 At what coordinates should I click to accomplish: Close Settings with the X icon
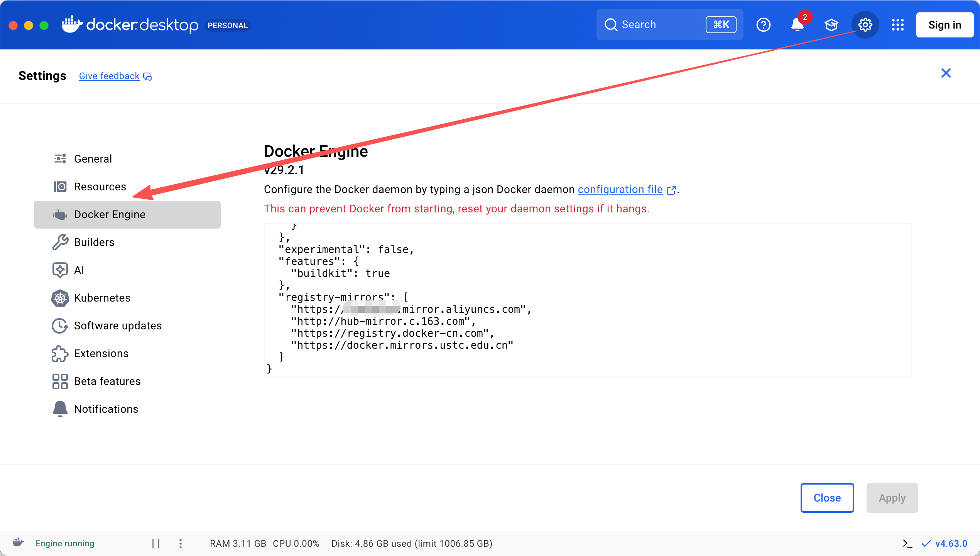(x=946, y=73)
